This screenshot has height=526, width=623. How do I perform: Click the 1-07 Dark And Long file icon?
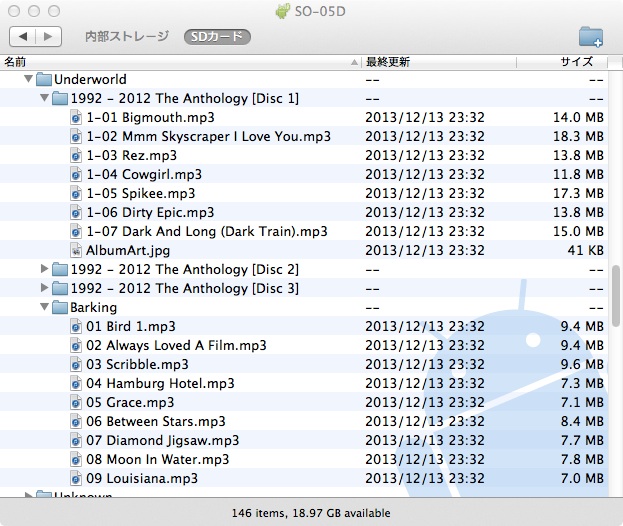point(76,232)
